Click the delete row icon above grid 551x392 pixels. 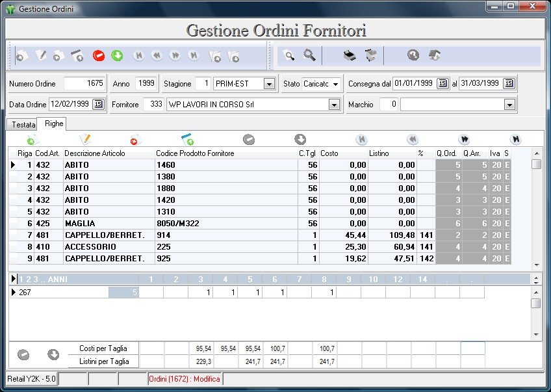[136, 139]
